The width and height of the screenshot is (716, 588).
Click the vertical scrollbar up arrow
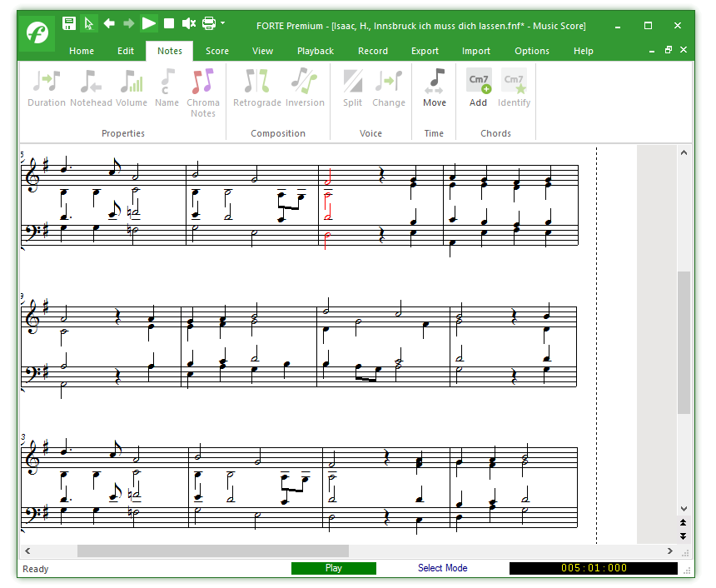click(x=684, y=152)
